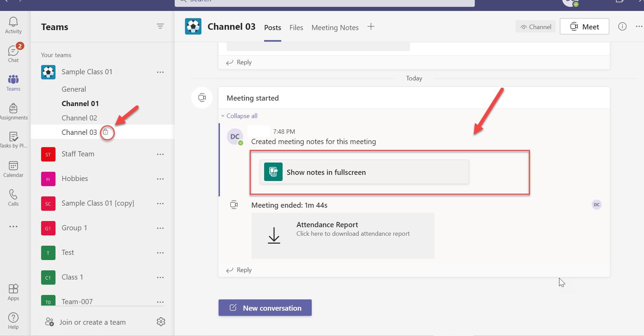Reply to the previous thread above Today
Viewport: 644px width, 336px height.
(239, 62)
